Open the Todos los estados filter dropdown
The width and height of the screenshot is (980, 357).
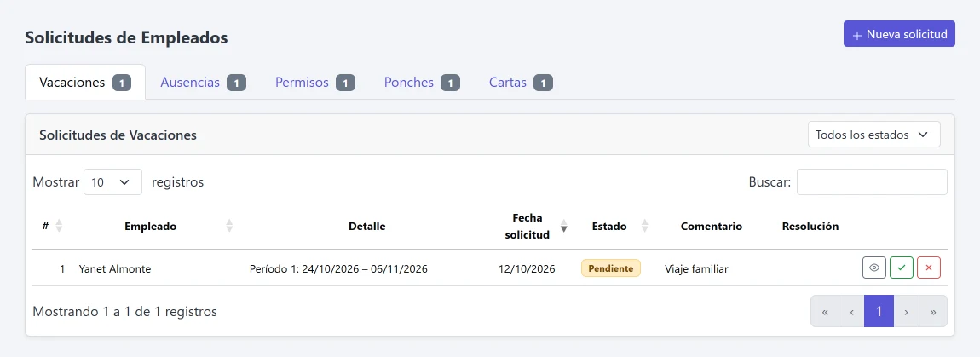873,135
